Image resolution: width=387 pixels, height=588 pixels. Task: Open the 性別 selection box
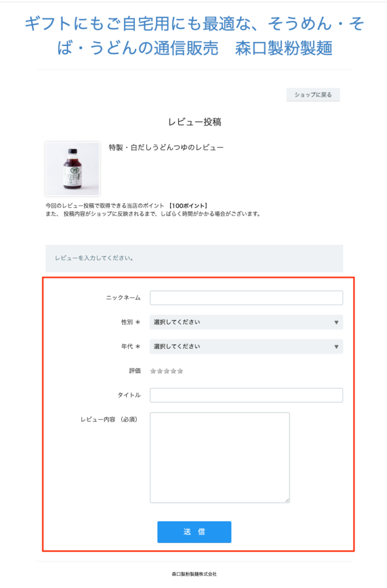point(246,322)
